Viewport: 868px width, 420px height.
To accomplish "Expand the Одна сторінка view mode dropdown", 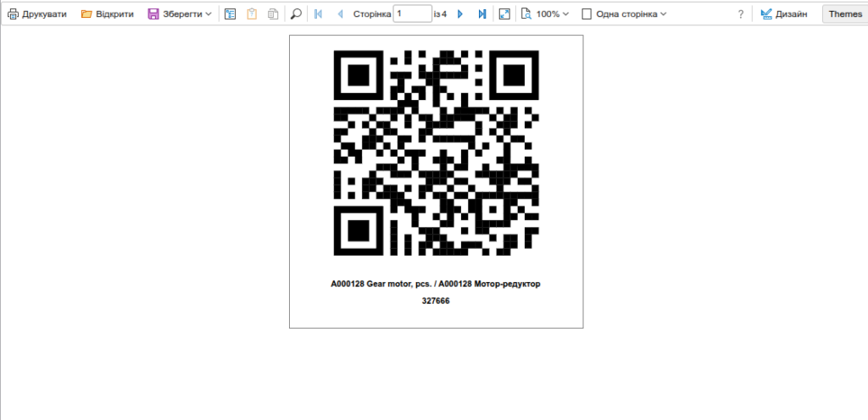I will click(x=624, y=14).
